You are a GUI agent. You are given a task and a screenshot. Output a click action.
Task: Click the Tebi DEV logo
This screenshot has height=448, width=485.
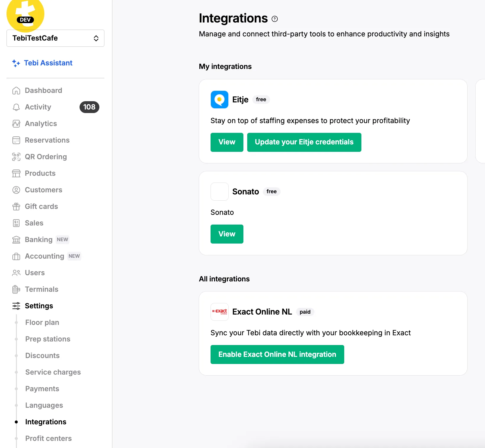(x=25, y=14)
